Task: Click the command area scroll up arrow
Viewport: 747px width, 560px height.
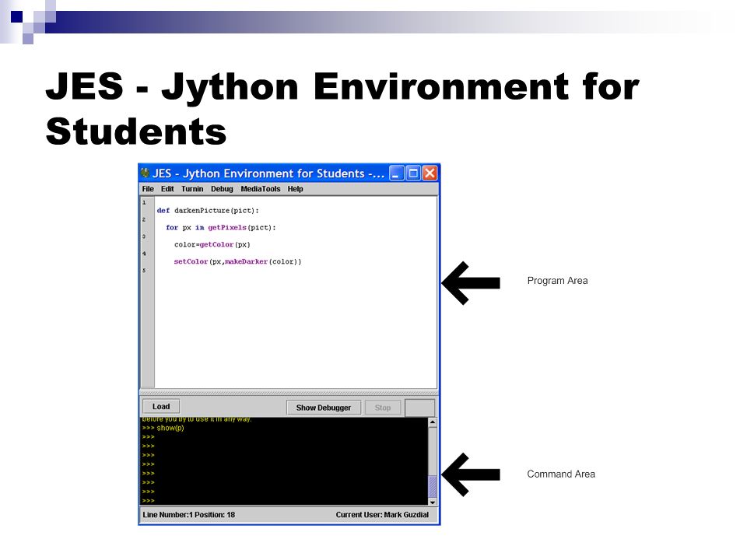Action: pos(433,422)
